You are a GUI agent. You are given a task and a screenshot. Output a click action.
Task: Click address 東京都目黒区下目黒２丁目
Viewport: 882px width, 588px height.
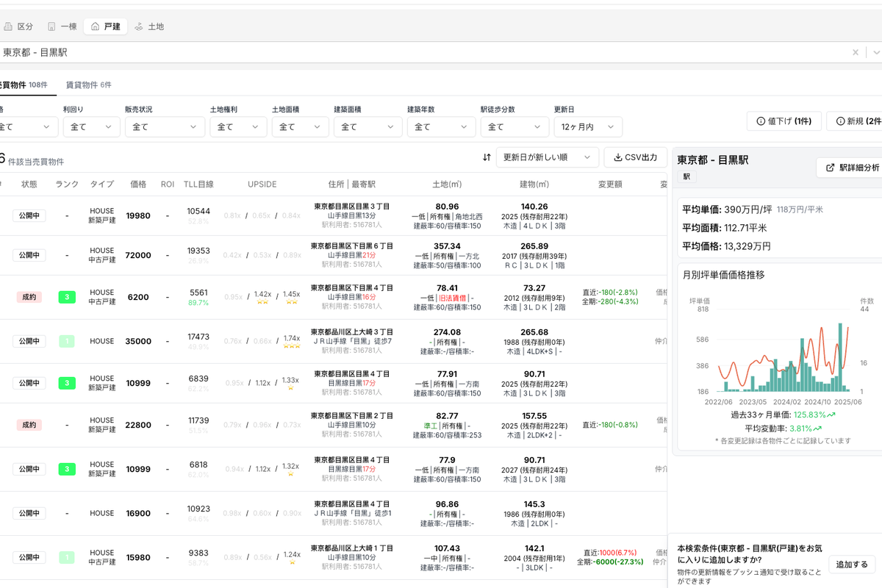click(352, 416)
